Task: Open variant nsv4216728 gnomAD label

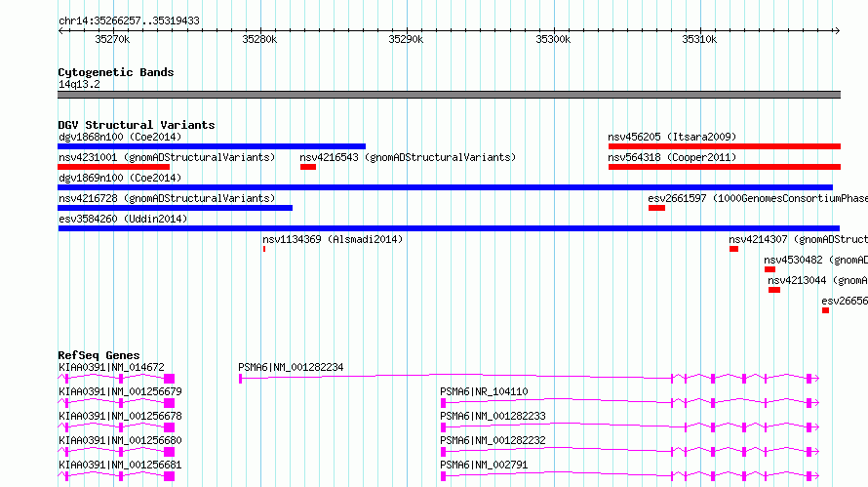Action: point(167,198)
